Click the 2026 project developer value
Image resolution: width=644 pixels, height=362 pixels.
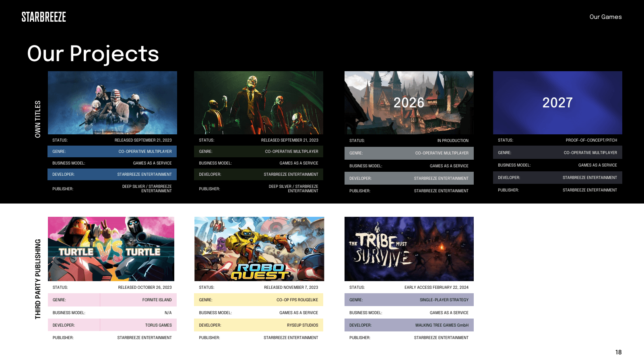pos(441,179)
